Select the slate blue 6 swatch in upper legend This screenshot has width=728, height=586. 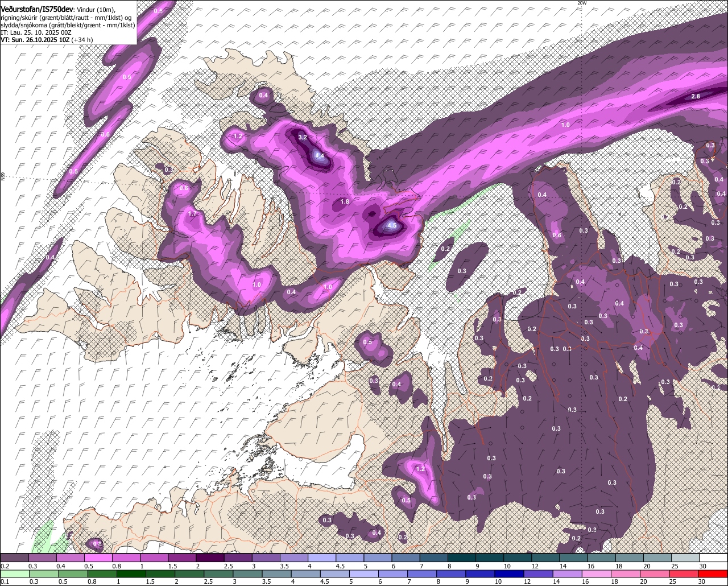(406, 558)
